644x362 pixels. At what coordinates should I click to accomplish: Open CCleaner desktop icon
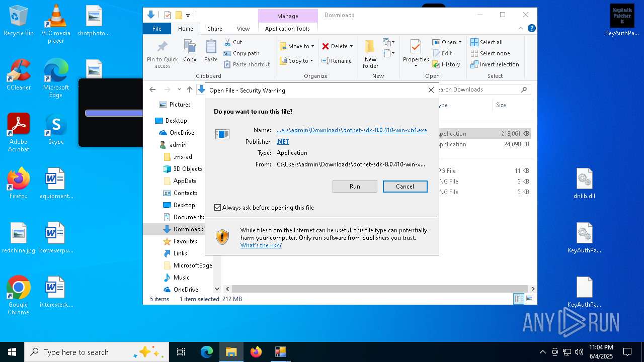point(19,75)
